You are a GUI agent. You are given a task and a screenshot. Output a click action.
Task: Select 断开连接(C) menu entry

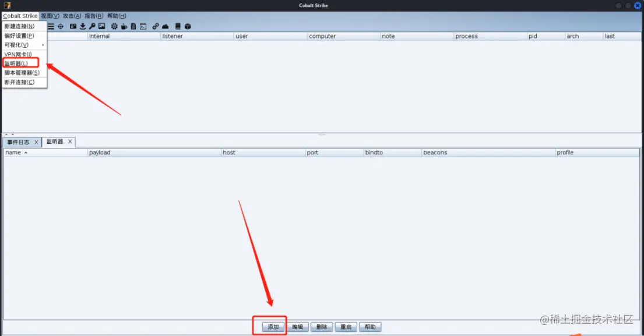(24, 82)
